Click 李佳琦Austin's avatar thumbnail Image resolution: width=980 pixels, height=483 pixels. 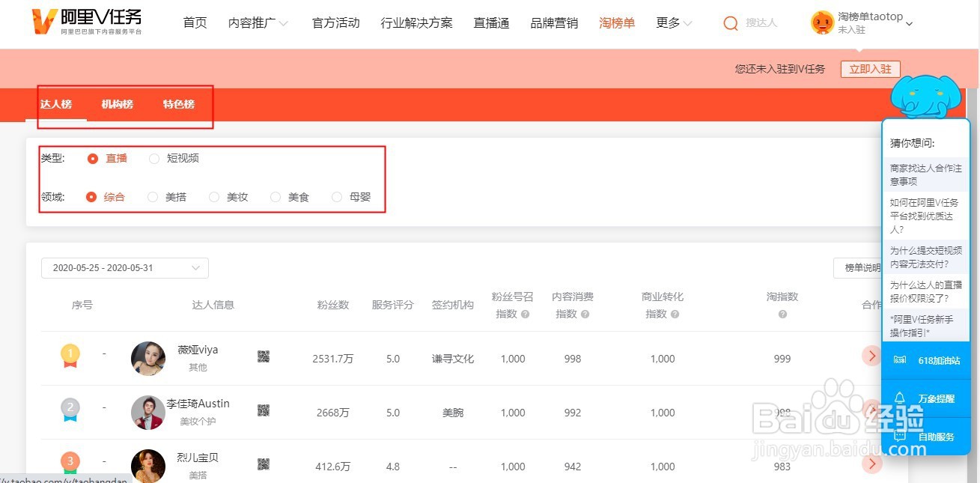[x=147, y=412]
